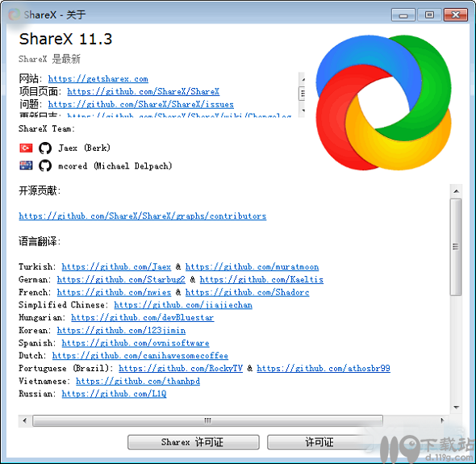Click the links box scroll down arrow
Viewport: 476px width, 464px height.
click(x=302, y=111)
